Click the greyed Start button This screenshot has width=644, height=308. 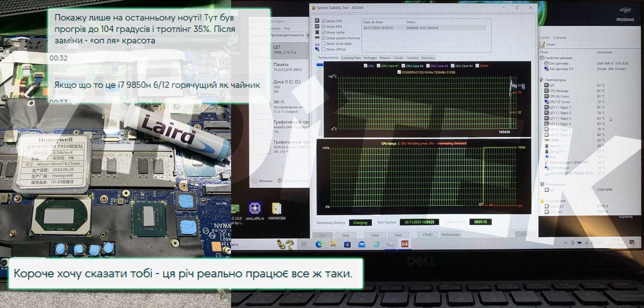pyautogui.click(x=322, y=235)
